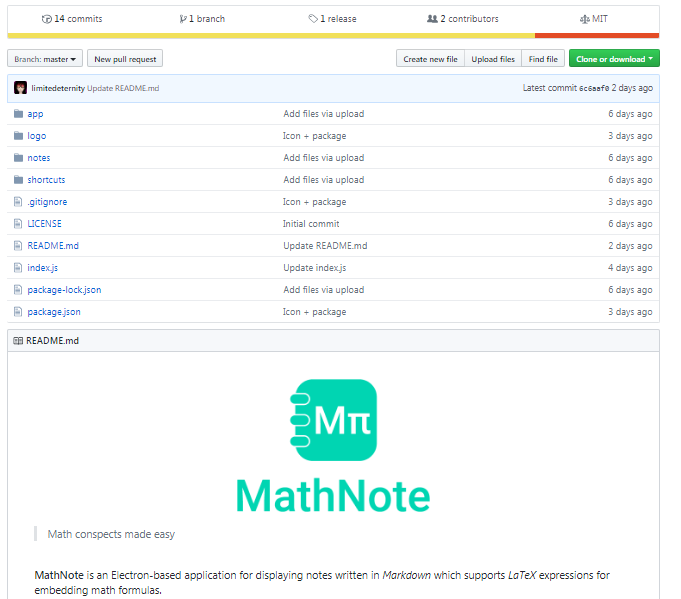Open the package.json file
The width and height of the screenshot is (681, 599).
click(54, 312)
